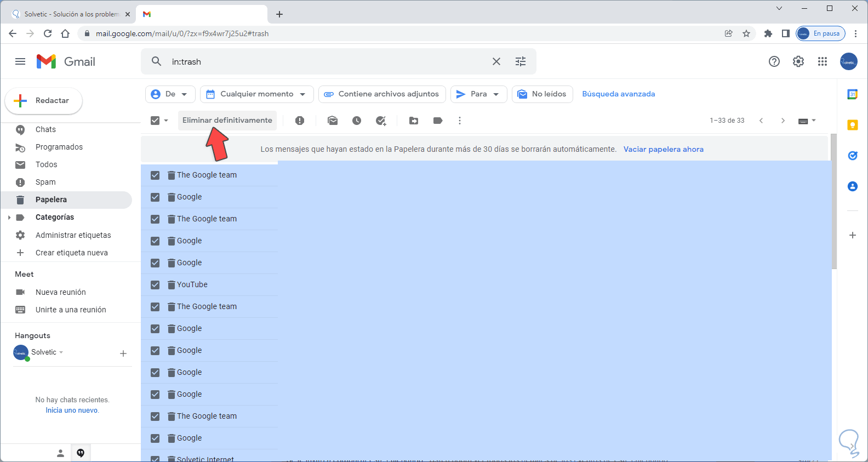Open the input tools keyboard dropdown
This screenshot has height=462, width=868.
coord(807,121)
